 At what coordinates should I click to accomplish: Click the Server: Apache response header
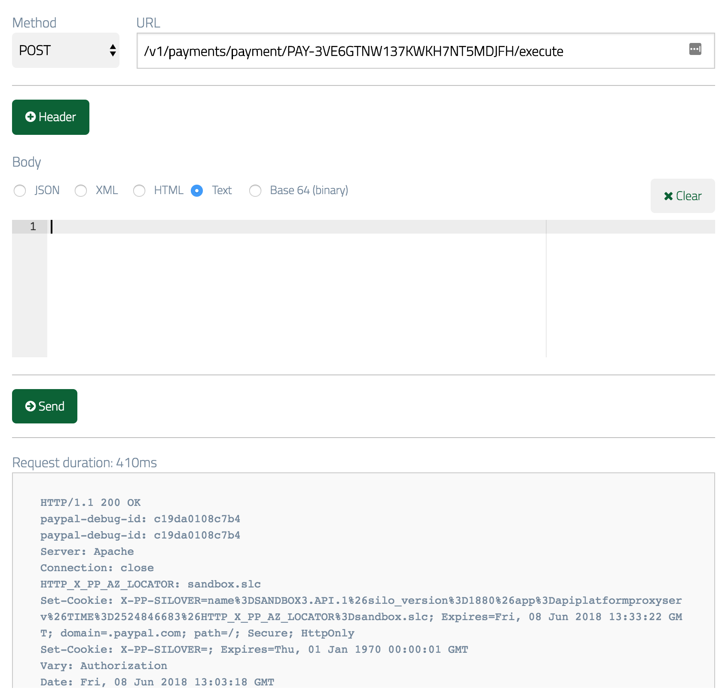click(x=87, y=551)
